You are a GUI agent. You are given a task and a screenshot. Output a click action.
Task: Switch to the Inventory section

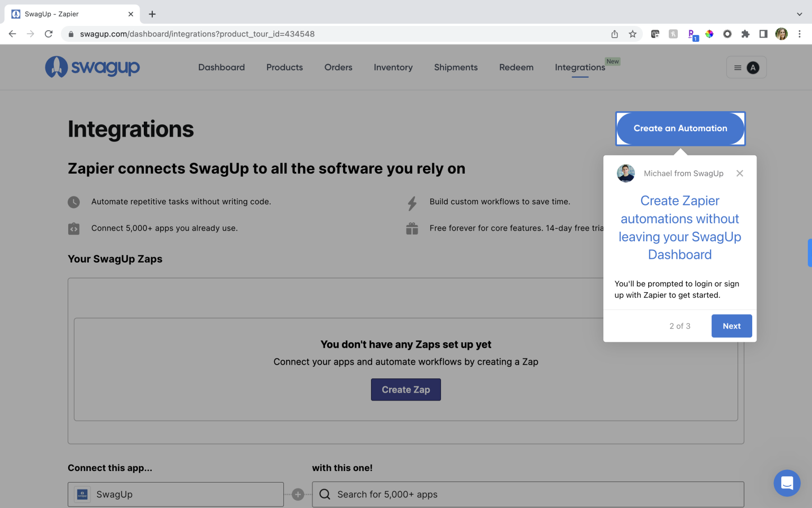click(393, 67)
